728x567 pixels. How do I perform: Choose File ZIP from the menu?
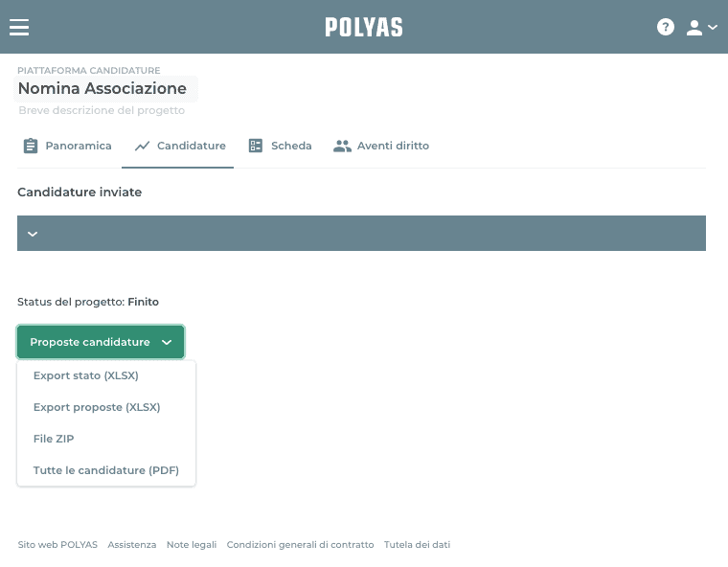coord(54,439)
